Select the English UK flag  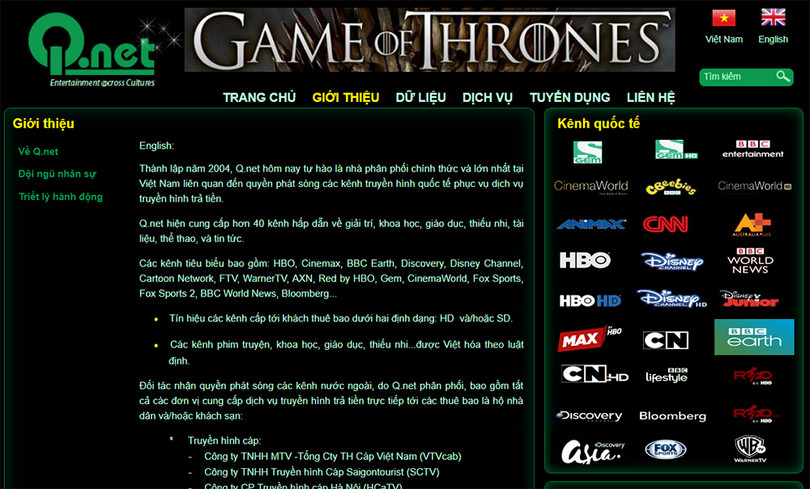pos(773,18)
